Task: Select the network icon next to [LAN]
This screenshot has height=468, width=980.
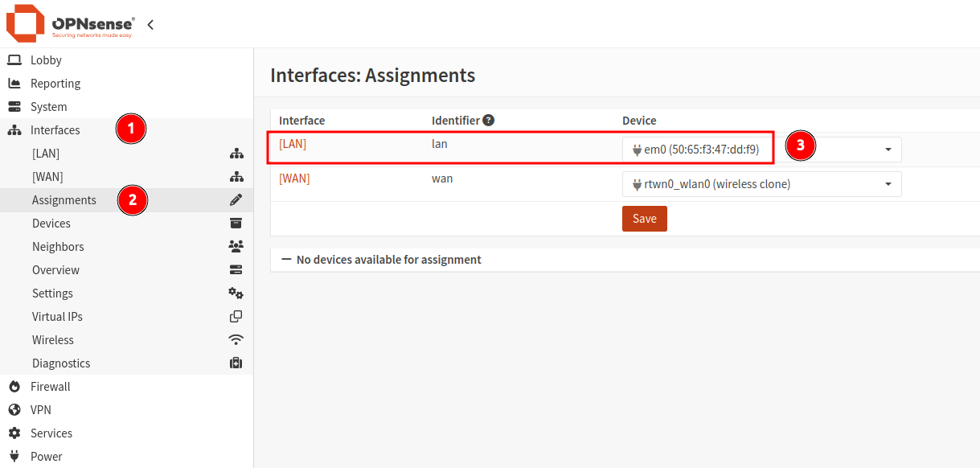Action: pyautogui.click(x=236, y=153)
